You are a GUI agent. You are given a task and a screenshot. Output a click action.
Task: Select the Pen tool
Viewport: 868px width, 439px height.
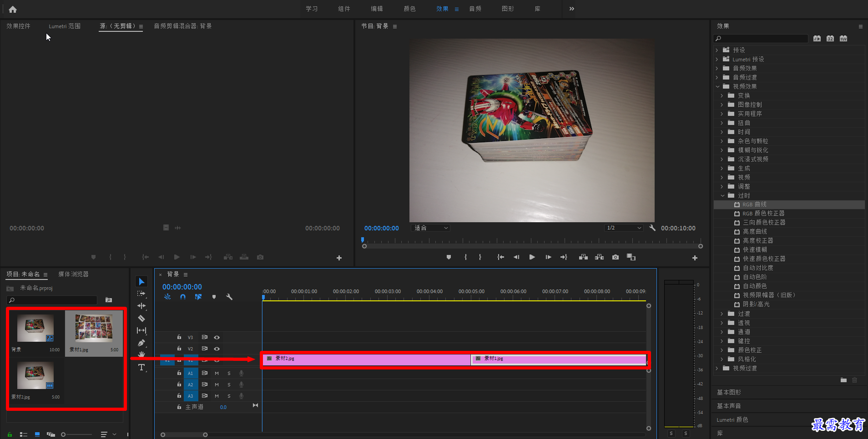pyautogui.click(x=141, y=343)
